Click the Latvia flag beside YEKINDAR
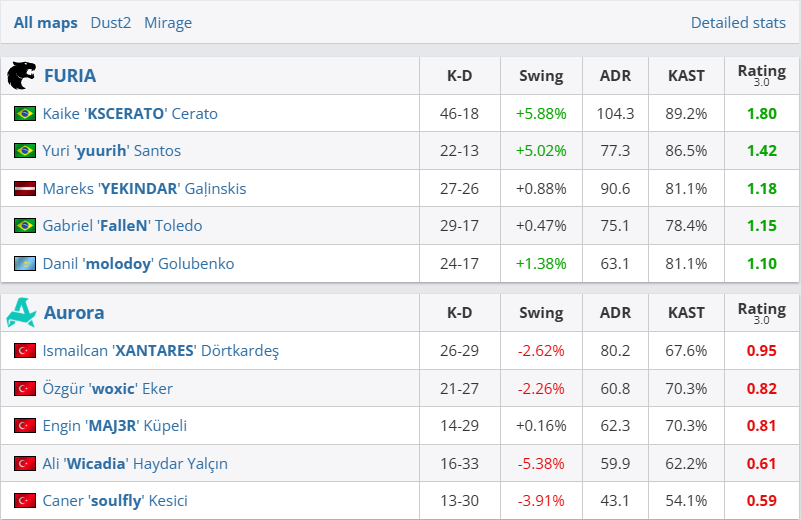 pos(25,189)
